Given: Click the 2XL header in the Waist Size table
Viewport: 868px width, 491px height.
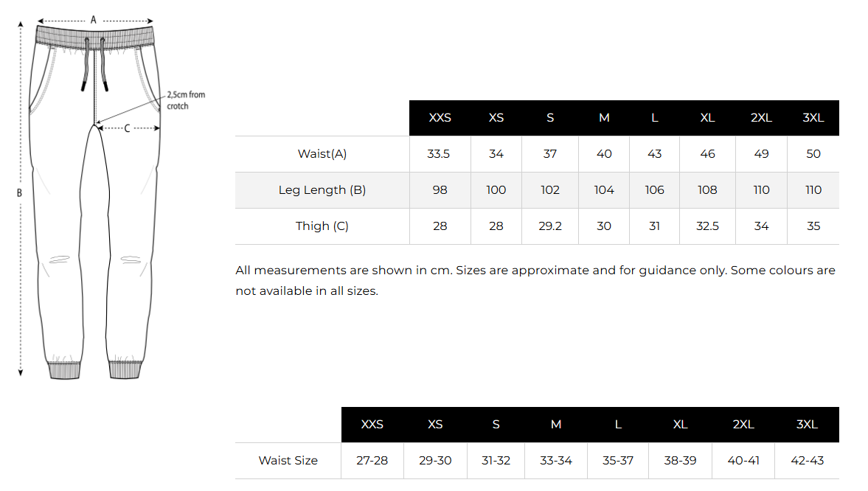Looking at the screenshot, I should [743, 425].
